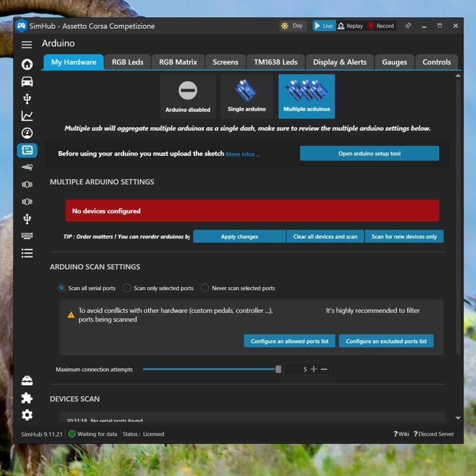
Task: Click the maximum connection attempts slider handle
Action: (278, 369)
